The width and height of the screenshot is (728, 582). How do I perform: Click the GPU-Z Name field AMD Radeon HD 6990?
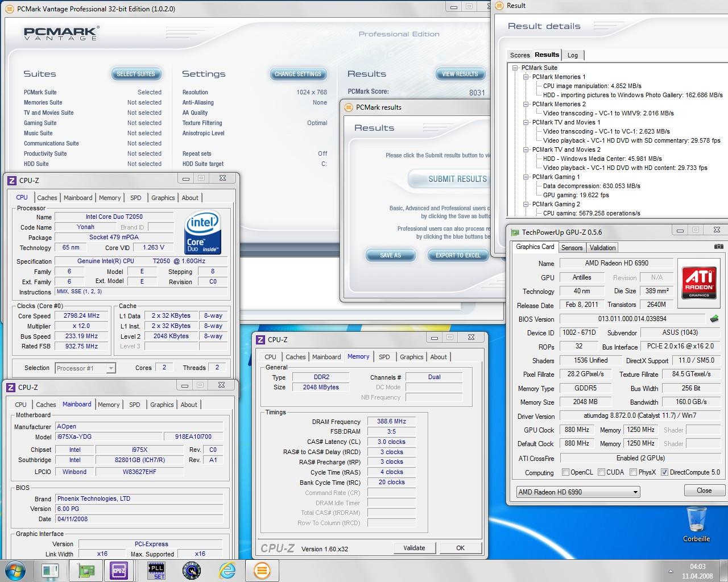pos(617,263)
